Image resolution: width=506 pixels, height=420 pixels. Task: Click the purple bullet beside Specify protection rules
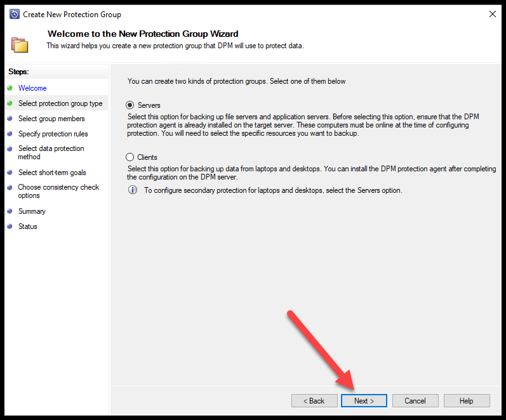10,133
